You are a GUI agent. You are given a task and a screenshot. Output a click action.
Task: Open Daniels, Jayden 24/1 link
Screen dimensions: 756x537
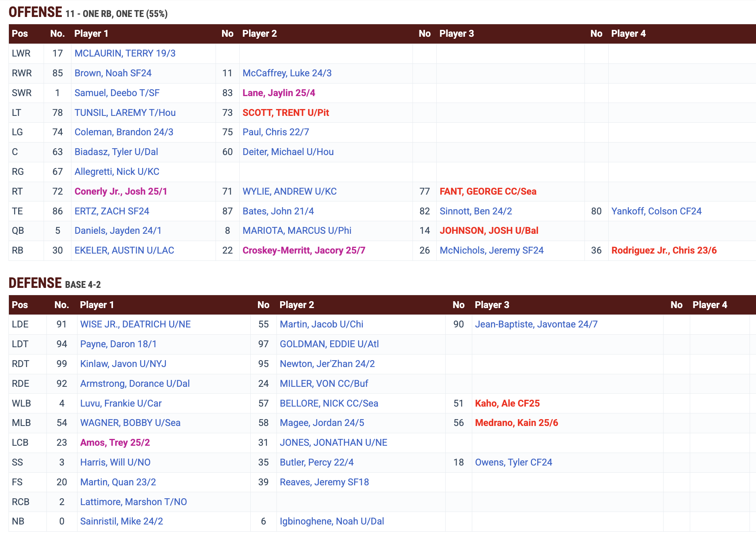click(x=118, y=231)
